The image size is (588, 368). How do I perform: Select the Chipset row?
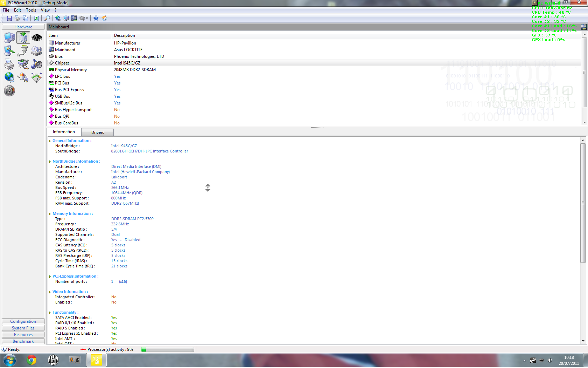[x=314, y=63]
